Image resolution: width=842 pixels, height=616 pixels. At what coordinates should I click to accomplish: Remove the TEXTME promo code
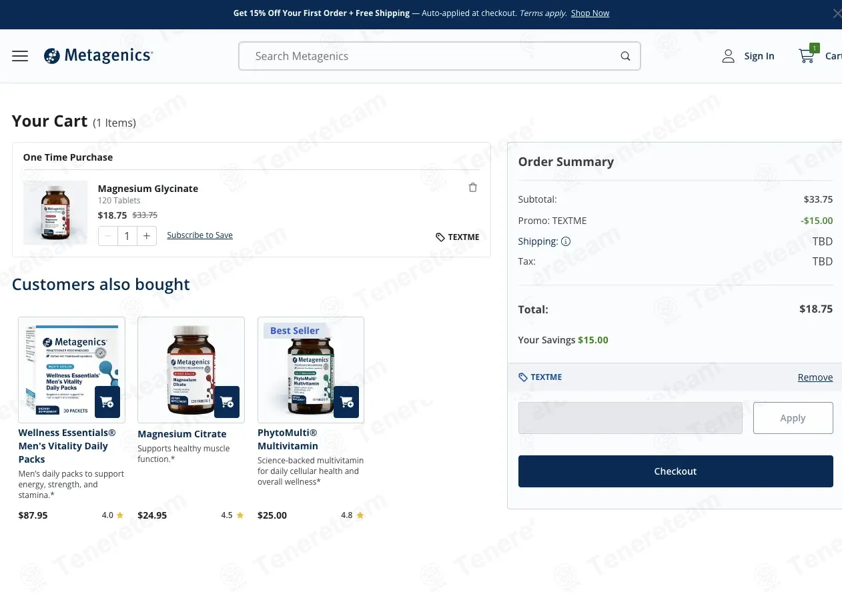click(x=815, y=377)
